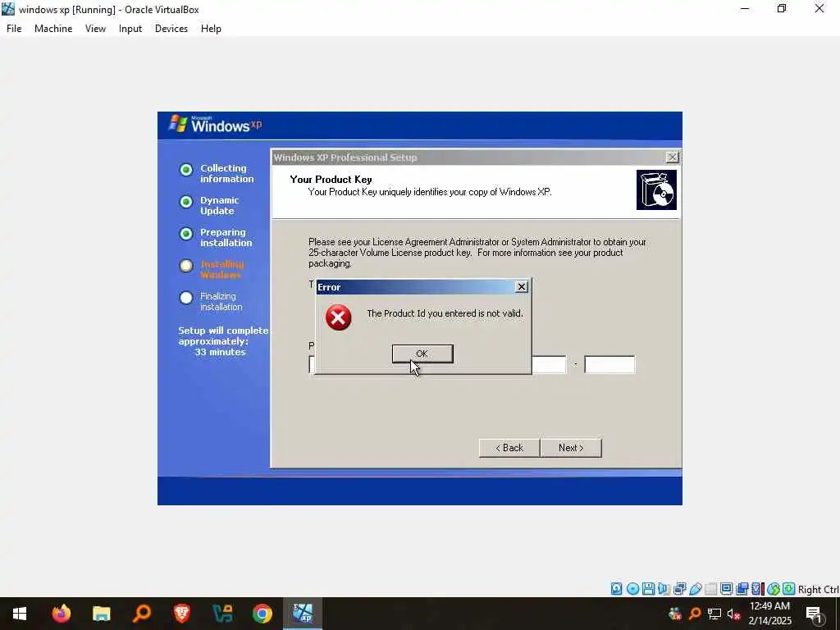840x630 pixels.
Task: Click the greyed shared folders indicator
Action: coord(711,589)
